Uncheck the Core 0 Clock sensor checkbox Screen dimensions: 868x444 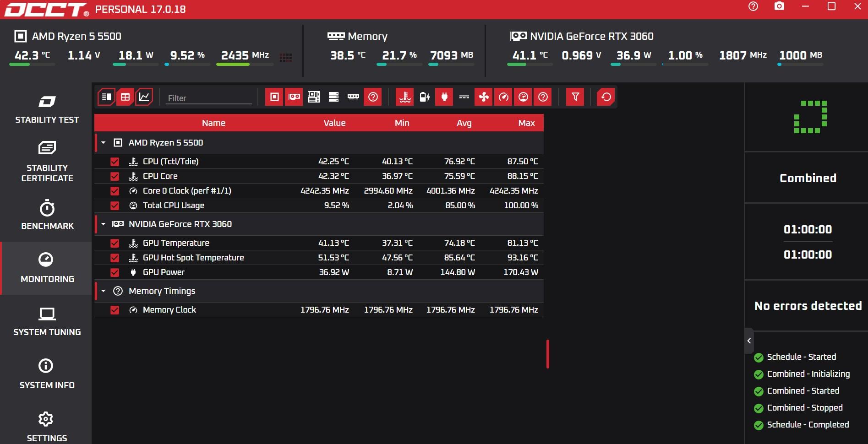115,191
